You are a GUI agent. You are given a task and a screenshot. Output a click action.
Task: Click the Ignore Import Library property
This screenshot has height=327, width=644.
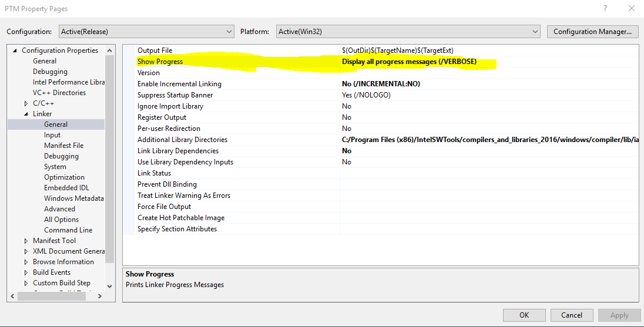[170, 106]
